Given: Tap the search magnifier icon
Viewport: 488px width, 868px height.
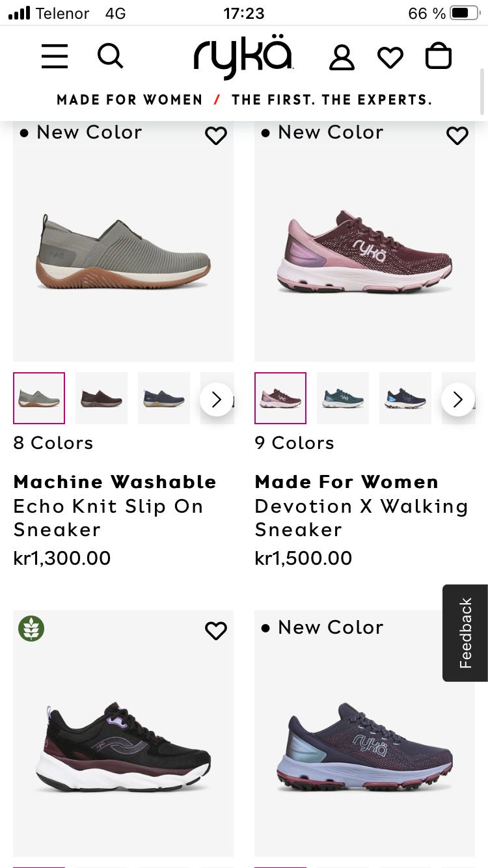Looking at the screenshot, I should tap(110, 57).
